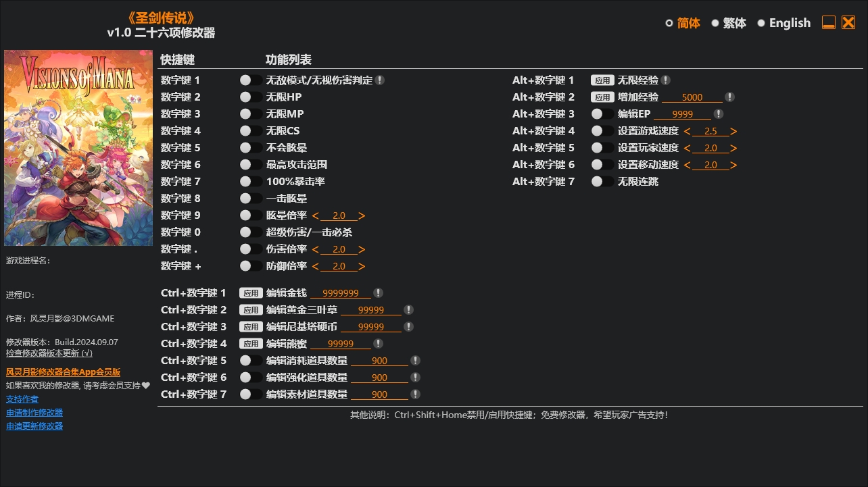Click Visions of Mana cover image
Screen dimensions: 868x487
pos(78,148)
